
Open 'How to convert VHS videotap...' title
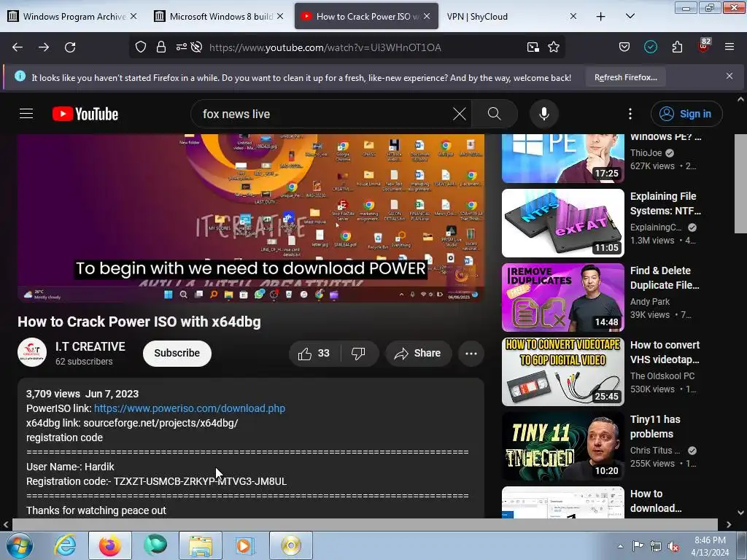click(x=665, y=352)
